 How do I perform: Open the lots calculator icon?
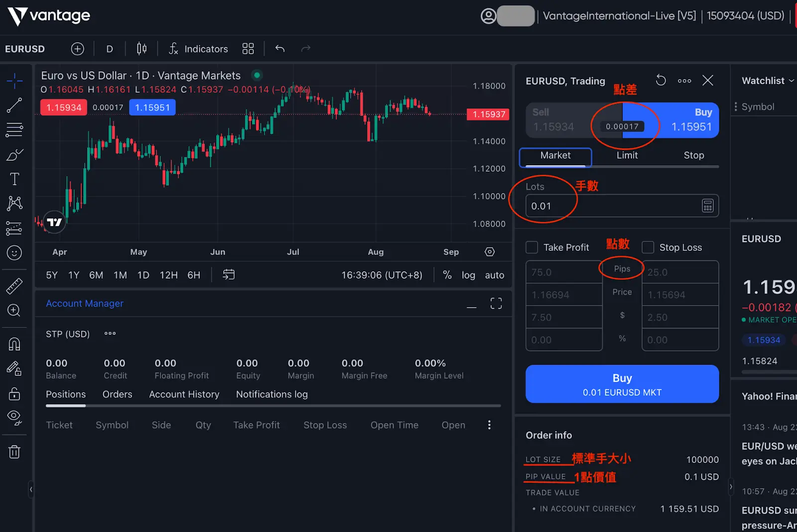(x=707, y=206)
